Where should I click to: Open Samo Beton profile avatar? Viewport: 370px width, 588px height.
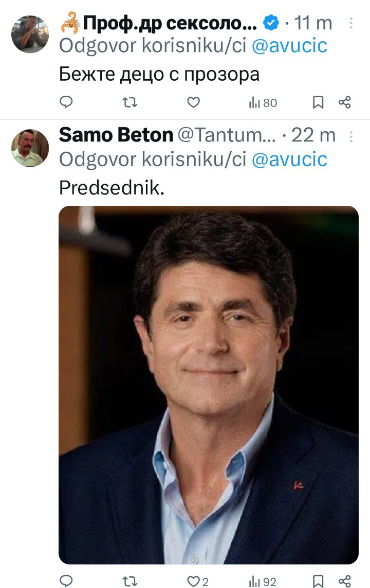click(30, 148)
